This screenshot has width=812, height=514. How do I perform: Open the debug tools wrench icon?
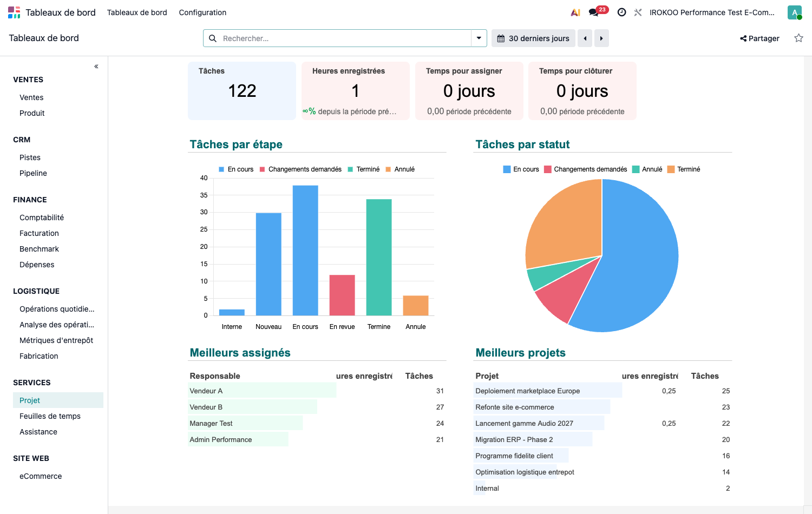(638, 12)
